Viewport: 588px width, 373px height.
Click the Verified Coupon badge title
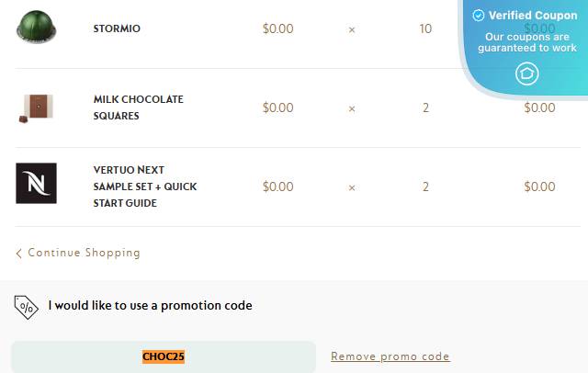point(532,16)
